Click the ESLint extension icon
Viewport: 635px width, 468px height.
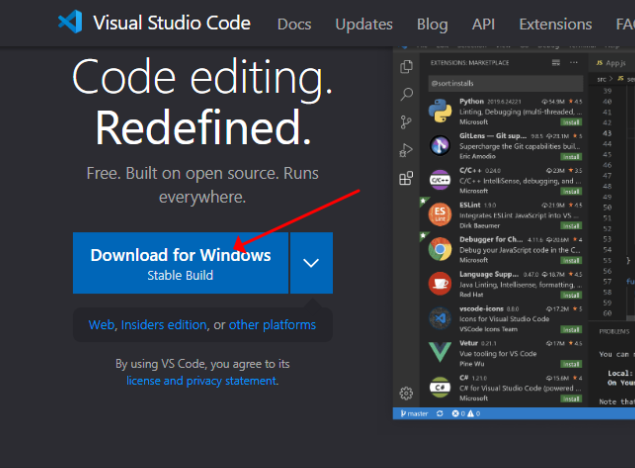pyautogui.click(x=440, y=215)
